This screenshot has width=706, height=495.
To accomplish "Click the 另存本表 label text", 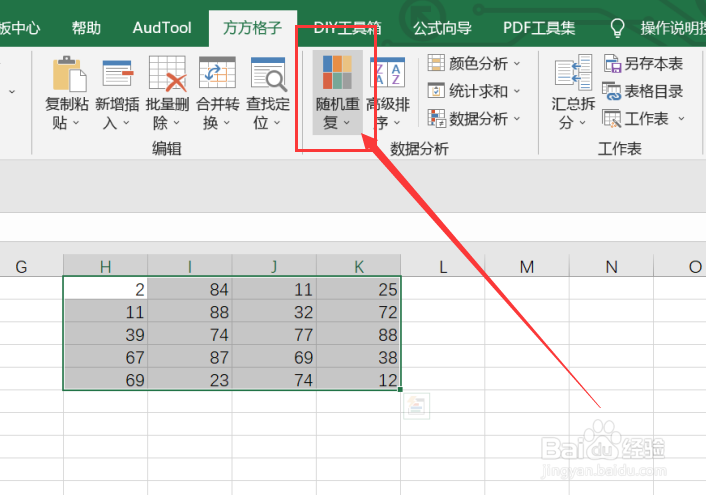I will [654, 64].
